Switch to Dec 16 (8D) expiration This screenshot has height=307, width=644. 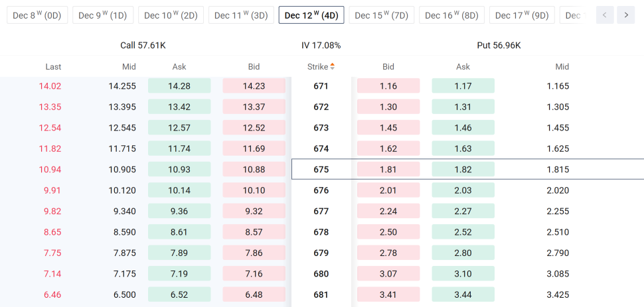click(451, 15)
